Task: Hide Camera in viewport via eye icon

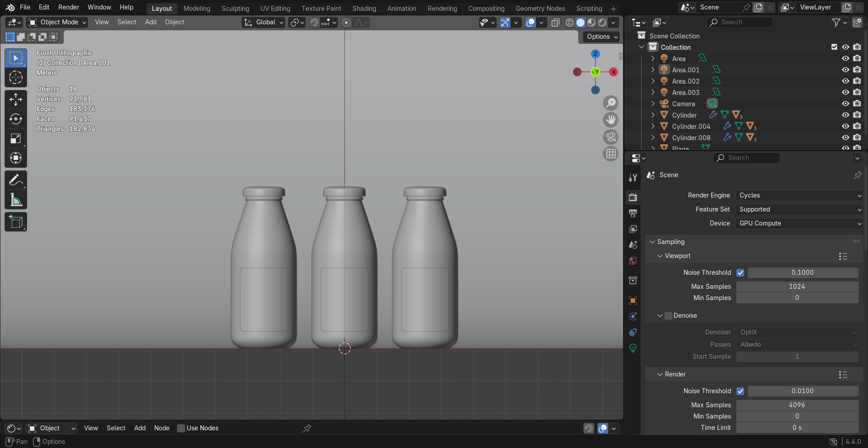Action: (x=845, y=104)
